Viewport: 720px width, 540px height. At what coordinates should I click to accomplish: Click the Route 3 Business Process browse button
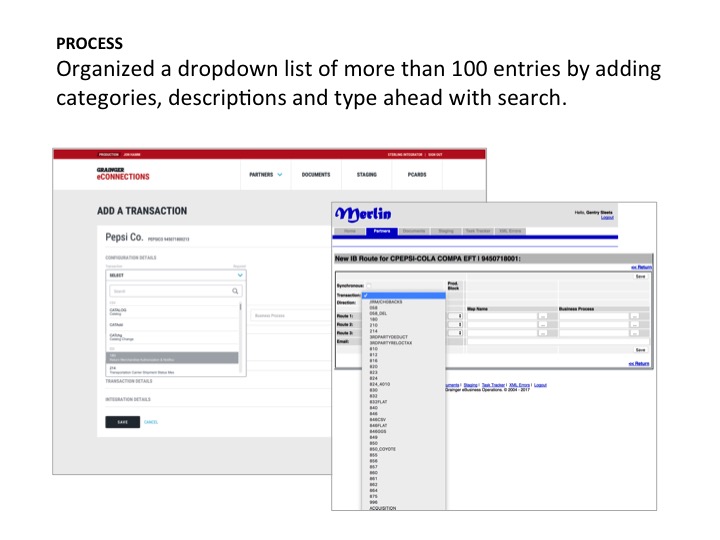pyautogui.click(x=634, y=332)
